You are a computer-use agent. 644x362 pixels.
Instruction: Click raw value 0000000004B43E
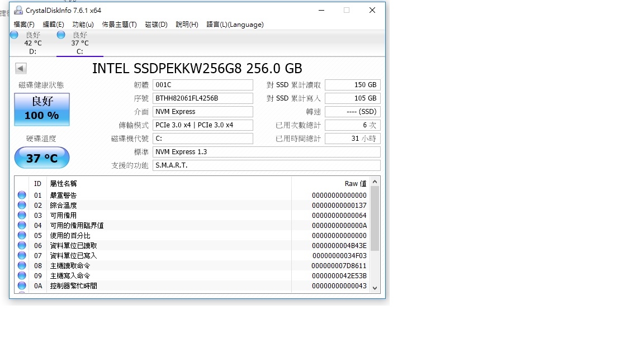coord(339,246)
